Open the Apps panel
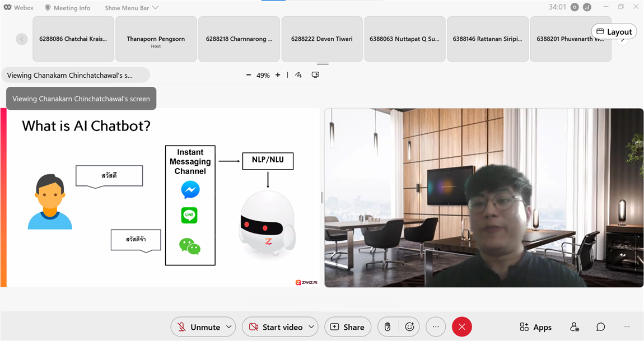 click(535, 327)
